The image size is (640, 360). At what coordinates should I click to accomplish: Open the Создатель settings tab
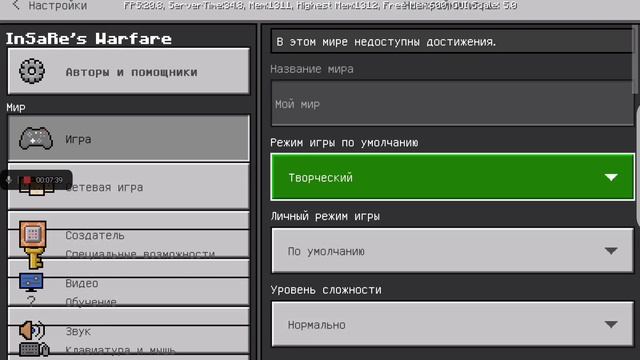click(129, 235)
